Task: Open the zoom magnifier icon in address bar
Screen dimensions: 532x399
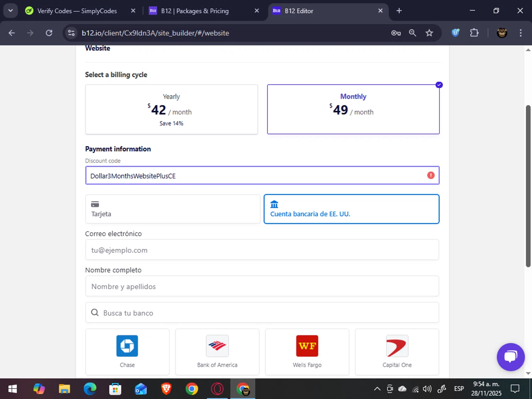Action: 412,33
